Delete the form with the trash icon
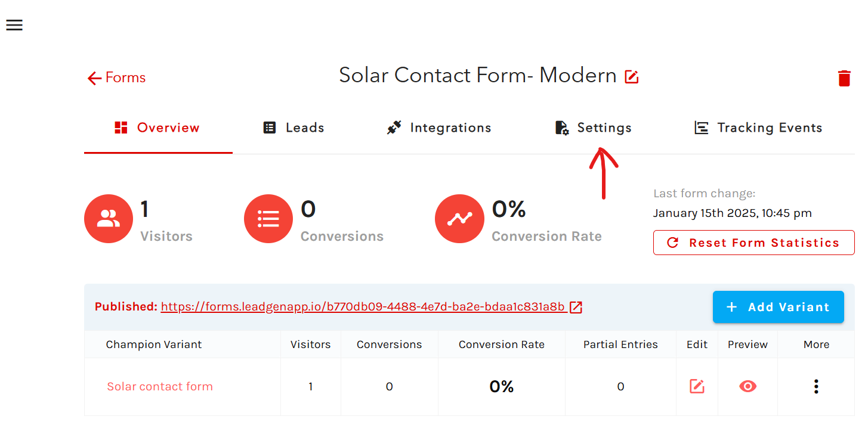The height and width of the screenshot is (444, 868). tap(844, 77)
